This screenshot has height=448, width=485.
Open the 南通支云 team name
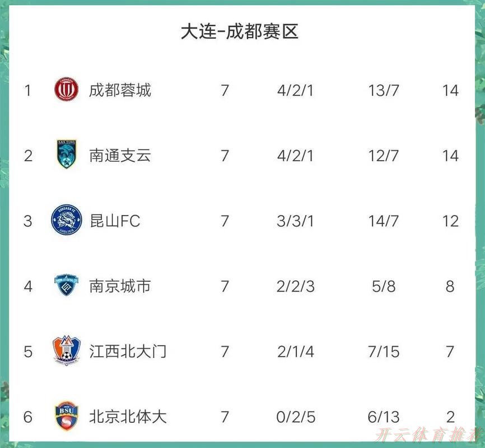point(120,155)
